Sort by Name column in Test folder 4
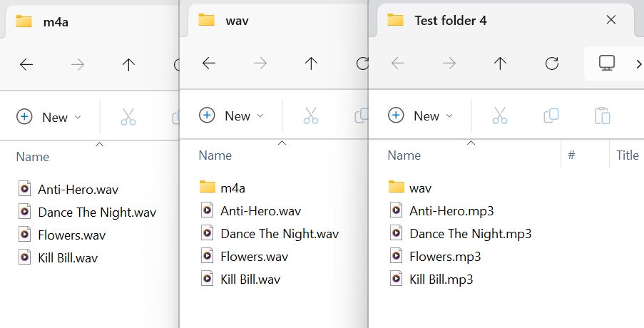This screenshot has width=644, height=328. [404, 155]
